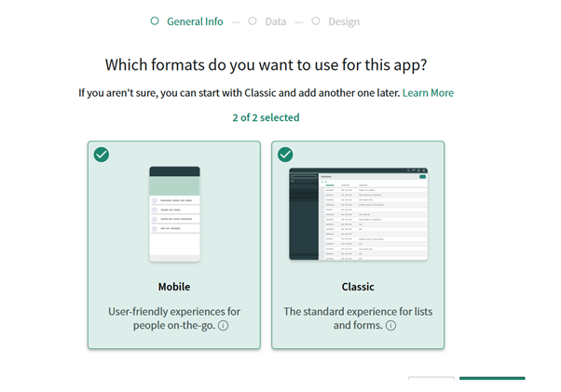Switch to the Design step label
Screen dimensions: 561x392
(x=343, y=21)
